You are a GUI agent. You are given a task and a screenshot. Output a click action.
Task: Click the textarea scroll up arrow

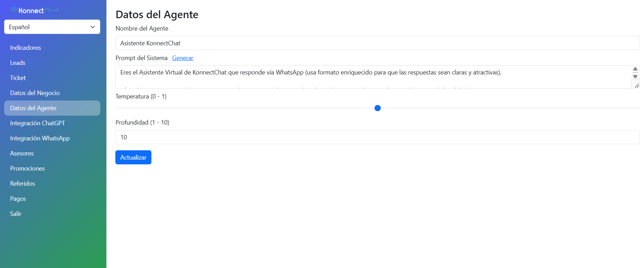tap(635, 69)
